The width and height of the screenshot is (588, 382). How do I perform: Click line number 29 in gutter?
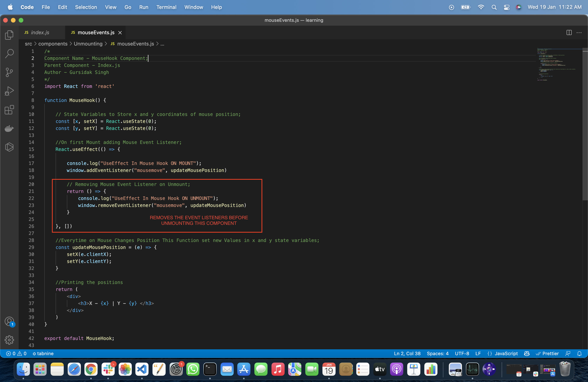[31, 247]
